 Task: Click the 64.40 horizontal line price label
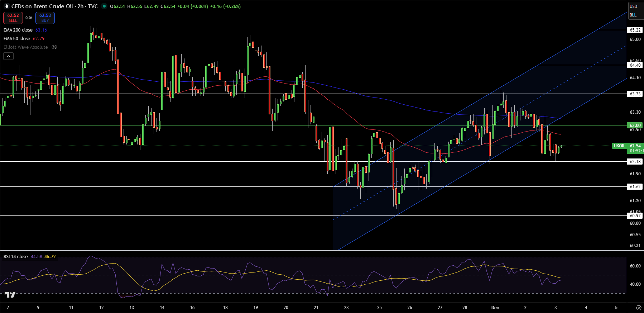pyautogui.click(x=635, y=65)
